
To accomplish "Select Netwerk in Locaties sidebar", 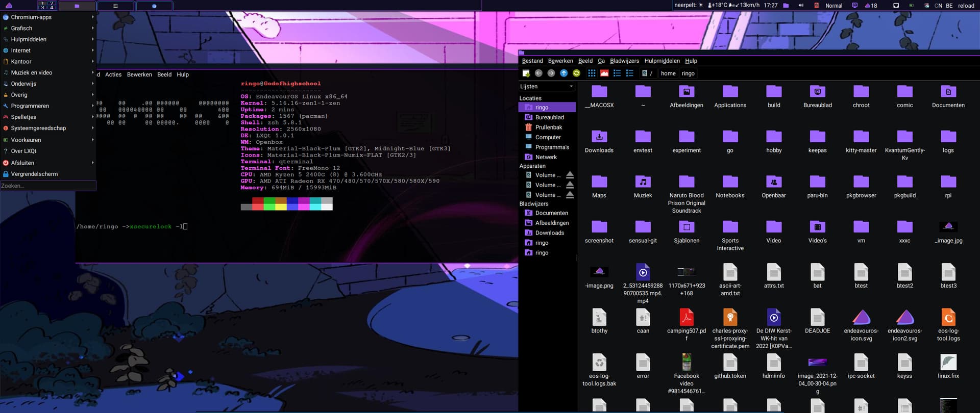I will click(x=547, y=157).
